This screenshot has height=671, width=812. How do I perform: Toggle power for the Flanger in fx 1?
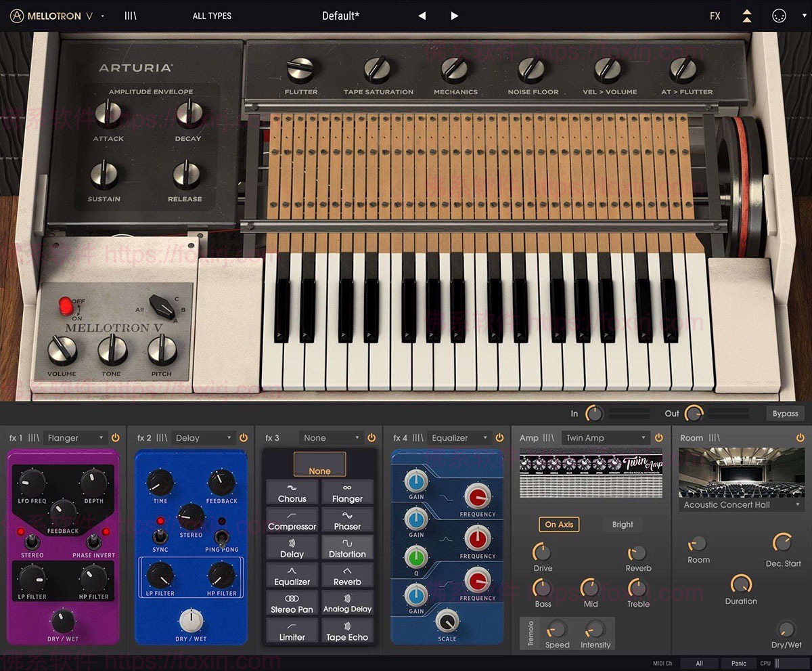(x=116, y=437)
